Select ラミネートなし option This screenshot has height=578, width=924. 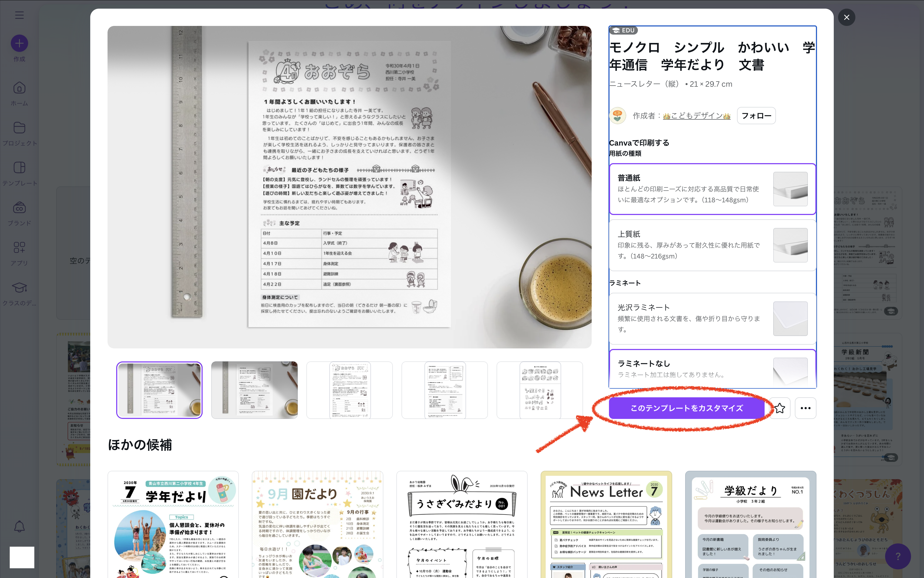[x=713, y=369]
